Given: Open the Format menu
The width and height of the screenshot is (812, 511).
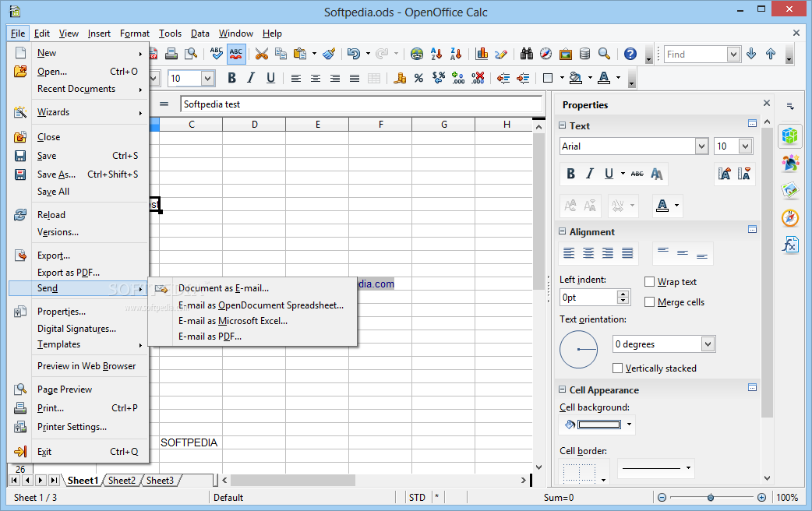Looking at the screenshot, I should click(135, 33).
